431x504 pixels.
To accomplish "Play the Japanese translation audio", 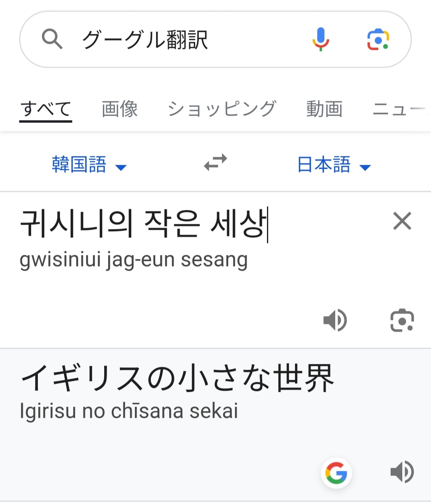I will tap(402, 472).
